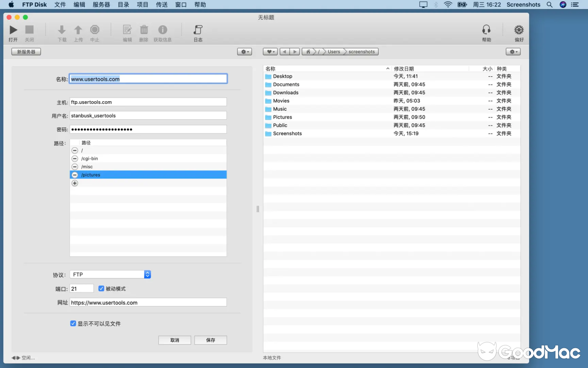588x368 pixels.
Task: Click the 打开 (connect) play icon
Action: (x=13, y=30)
